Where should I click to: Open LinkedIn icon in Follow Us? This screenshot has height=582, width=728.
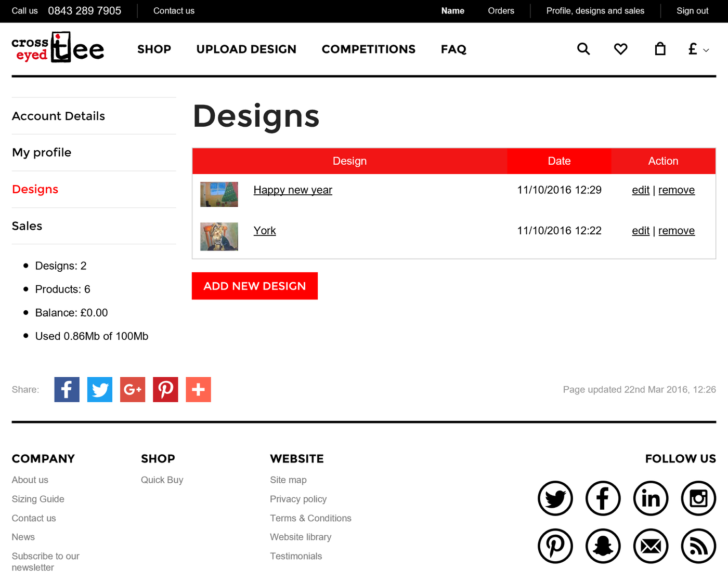651,498
